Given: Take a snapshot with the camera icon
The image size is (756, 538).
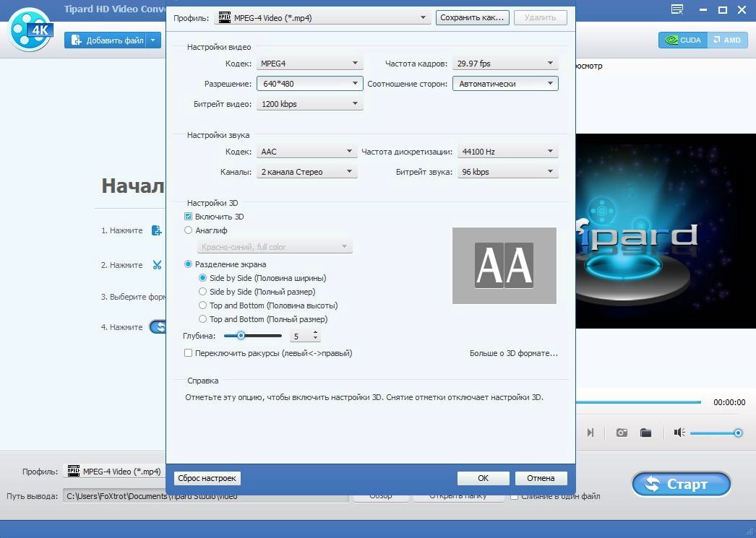Looking at the screenshot, I should (x=622, y=433).
